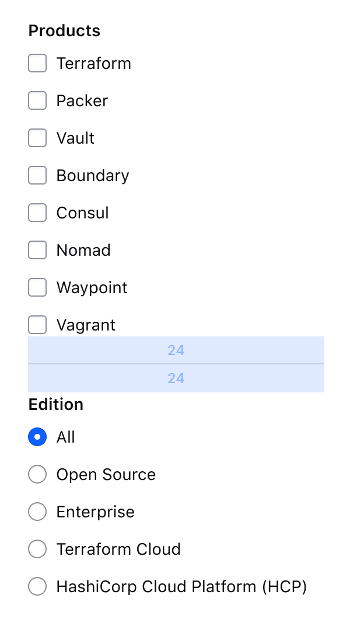Pick the Terraform Cloud edition option

click(x=37, y=549)
